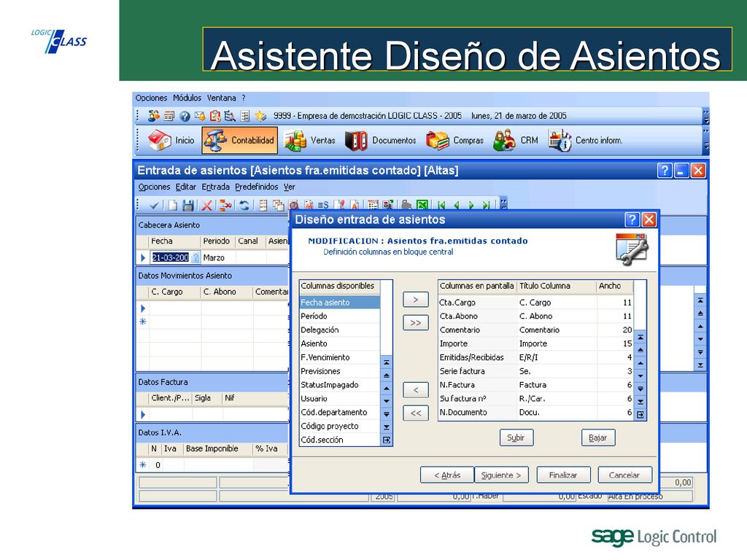The width and height of the screenshot is (747, 560).
Task: Click the users icon in the top toolbar
Action: (154, 116)
